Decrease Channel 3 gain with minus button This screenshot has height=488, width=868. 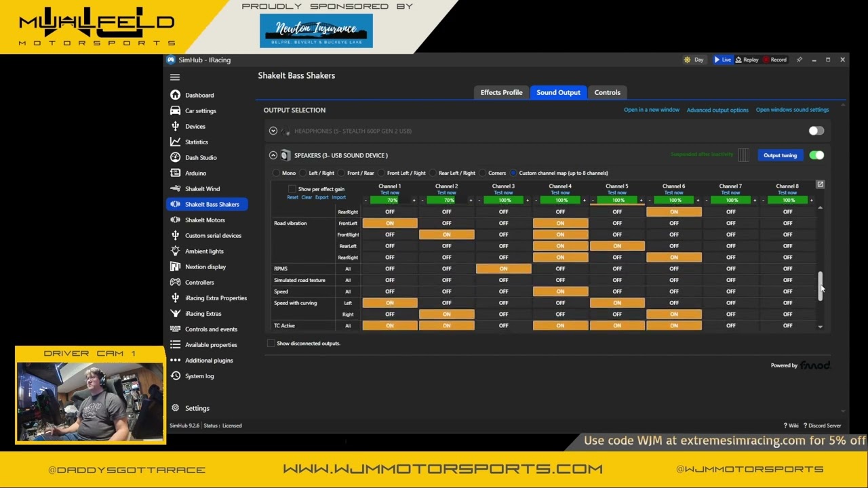coord(479,201)
